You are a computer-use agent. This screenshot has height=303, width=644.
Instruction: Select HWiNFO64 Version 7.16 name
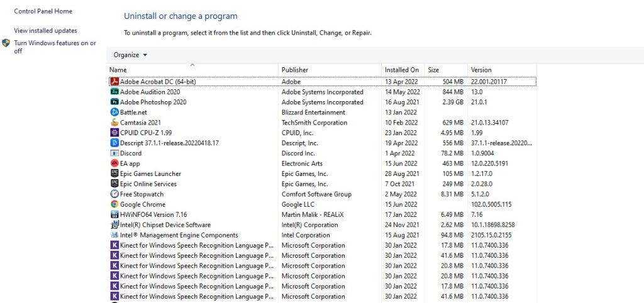pyautogui.click(x=153, y=214)
